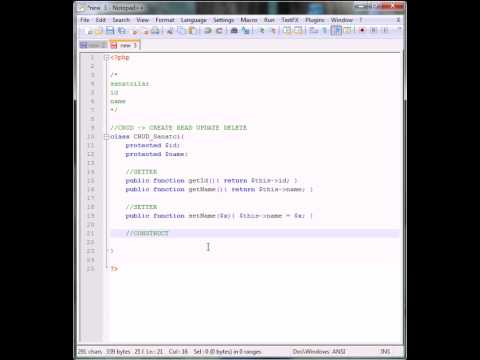Click the CRUD -> CREATE READ UPDATE DELETE comment

[x=179, y=128]
